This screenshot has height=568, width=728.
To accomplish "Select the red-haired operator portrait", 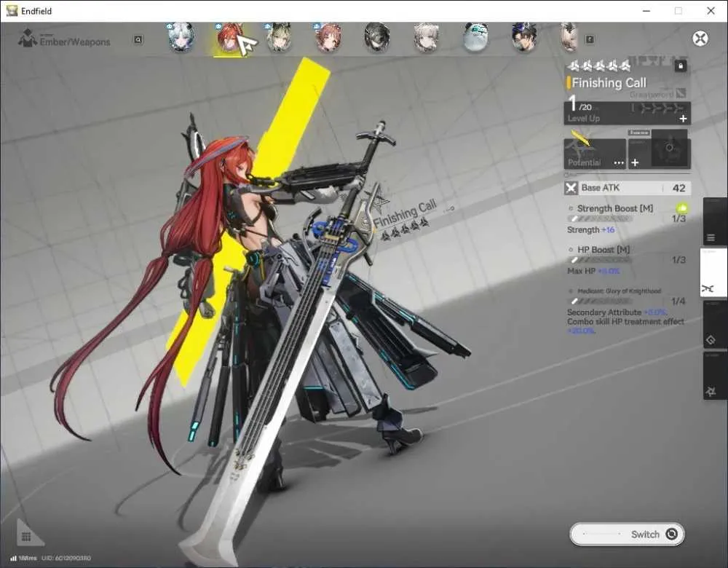I will pyautogui.click(x=229, y=39).
